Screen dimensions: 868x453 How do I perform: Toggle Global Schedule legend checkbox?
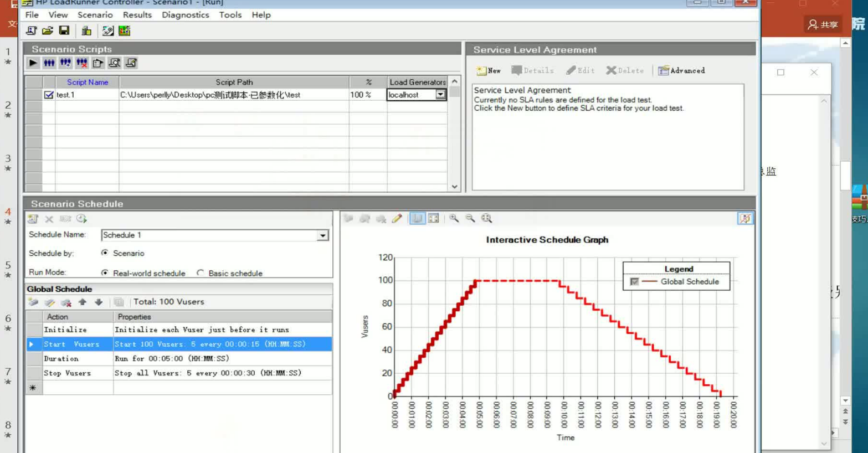(634, 282)
